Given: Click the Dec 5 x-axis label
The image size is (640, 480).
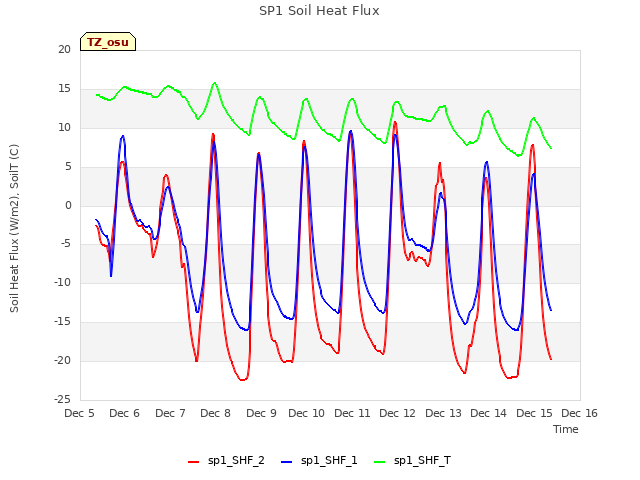Looking at the screenshot, I should (79, 413).
